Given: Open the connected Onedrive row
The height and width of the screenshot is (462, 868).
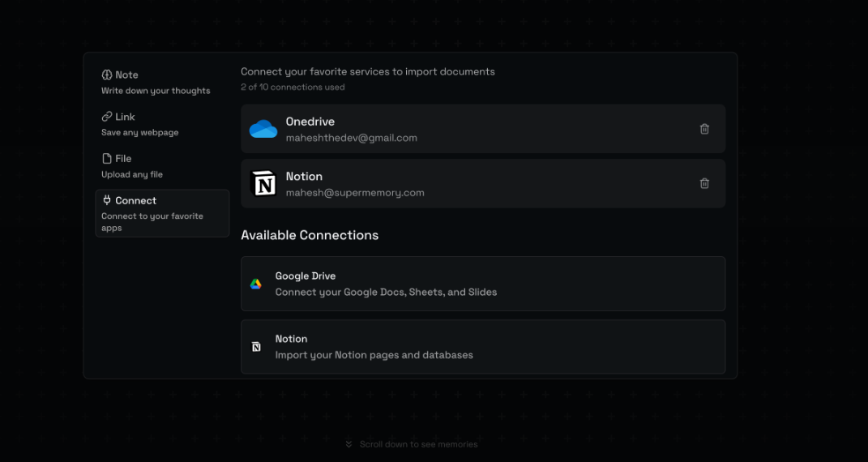Looking at the screenshot, I should [x=483, y=129].
